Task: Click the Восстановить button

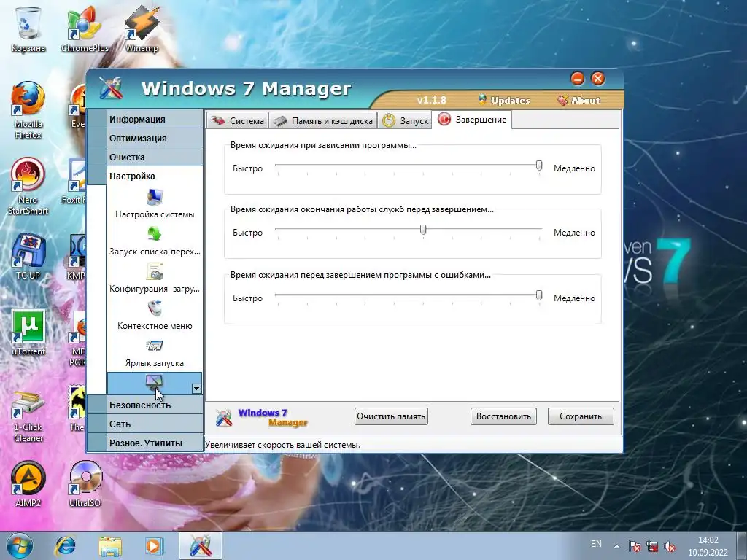Action: click(x=503, y=416)
